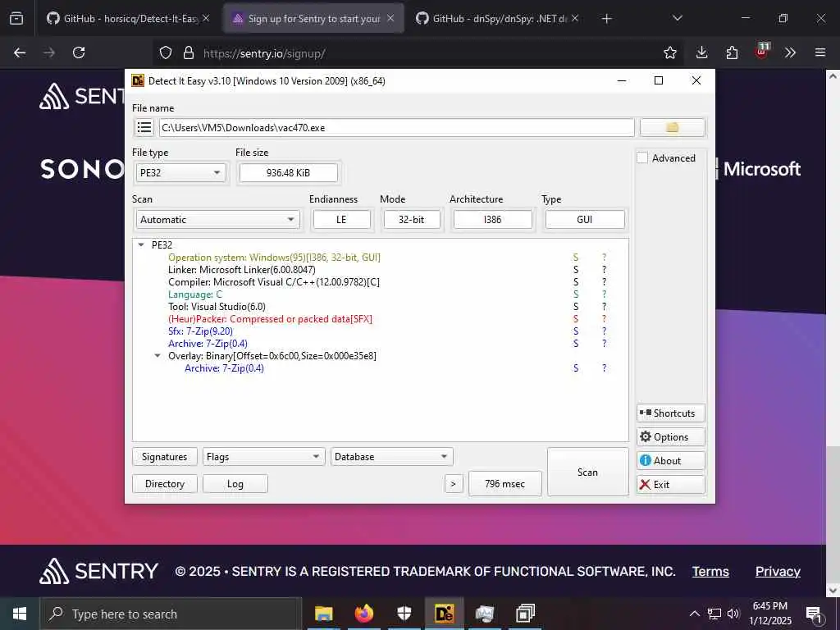Open Terms link in Sentry footer
840x630 pixels.
click(710, 572)
